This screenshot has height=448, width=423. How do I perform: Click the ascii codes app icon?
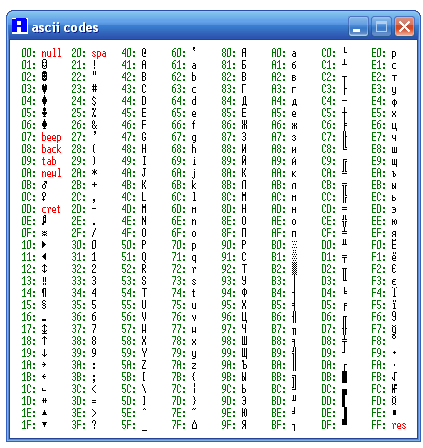[x=20, y=26]
